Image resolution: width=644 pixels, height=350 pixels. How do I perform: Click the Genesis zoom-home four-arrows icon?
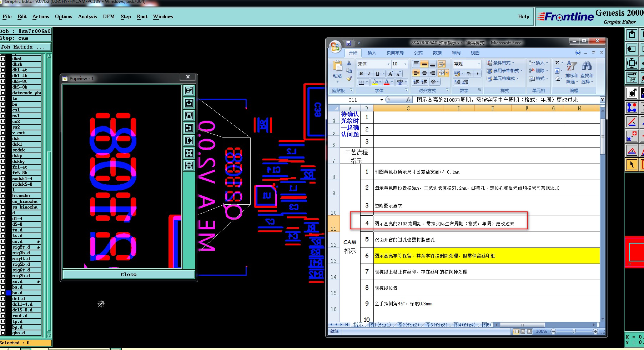[x=632, y=63]
